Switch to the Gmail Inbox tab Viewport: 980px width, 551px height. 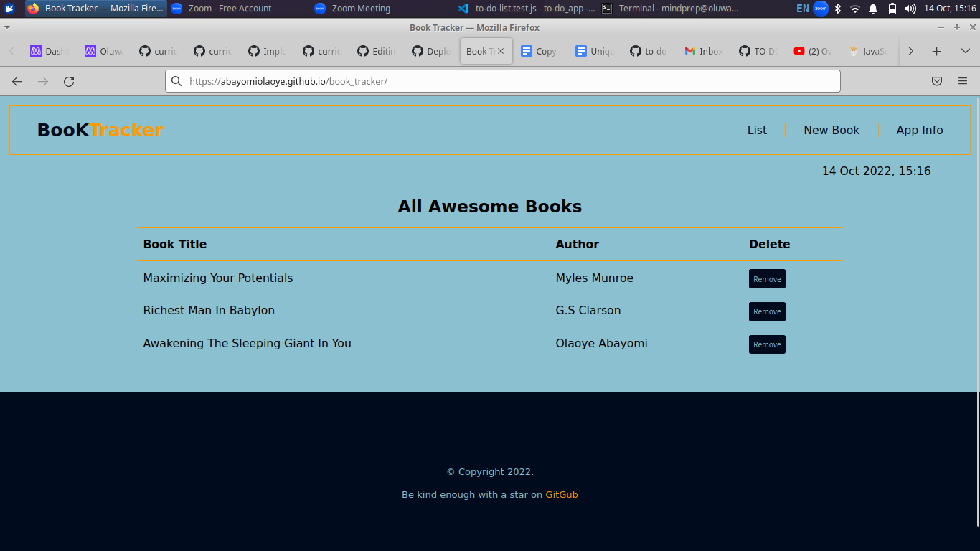pos(702,51)
